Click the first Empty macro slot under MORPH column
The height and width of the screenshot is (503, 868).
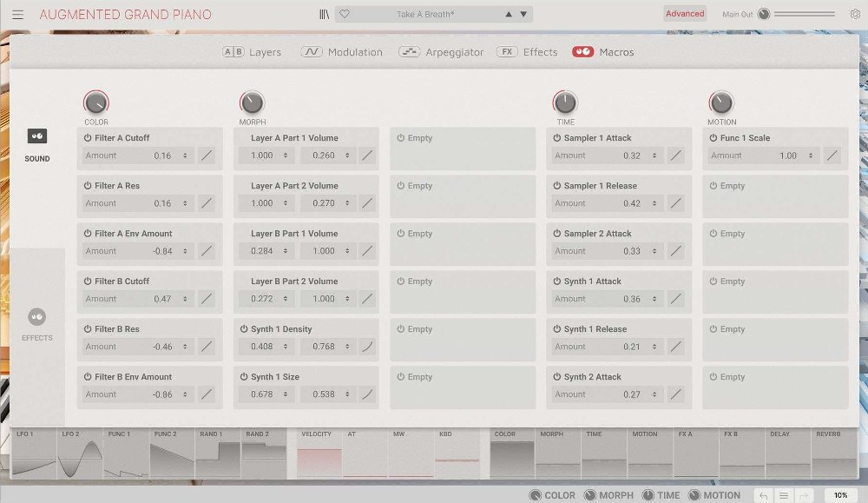pyautogui.click(x=463, y=148)
